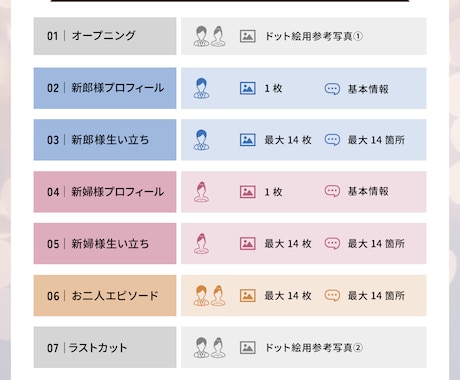Viewport: 460px width, 380px height.
Task: Click the pink photo icon in the 新婦様生い立ち row
Action: [248, 244]
